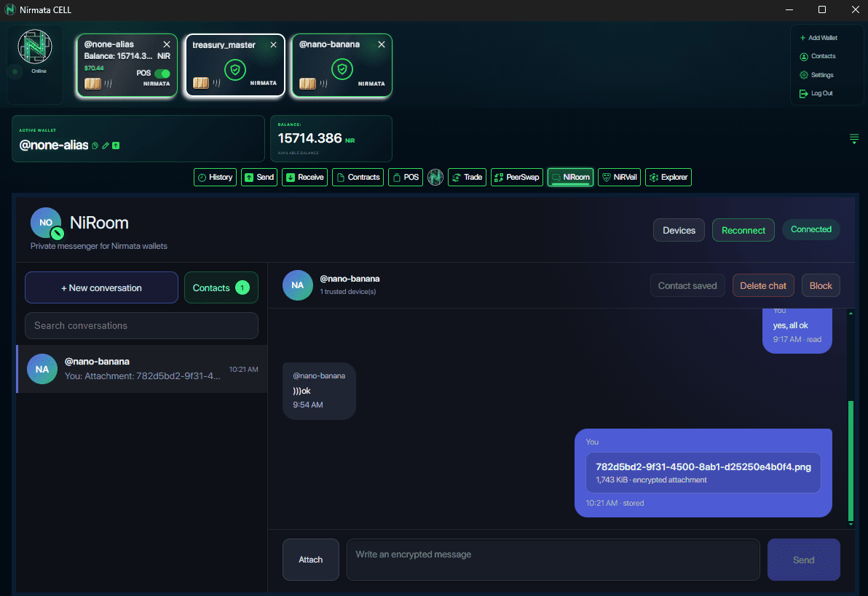Open Contacts from the right sidebar
The width and height of the screenshot is (868, 596).
(x=818, y=57)
